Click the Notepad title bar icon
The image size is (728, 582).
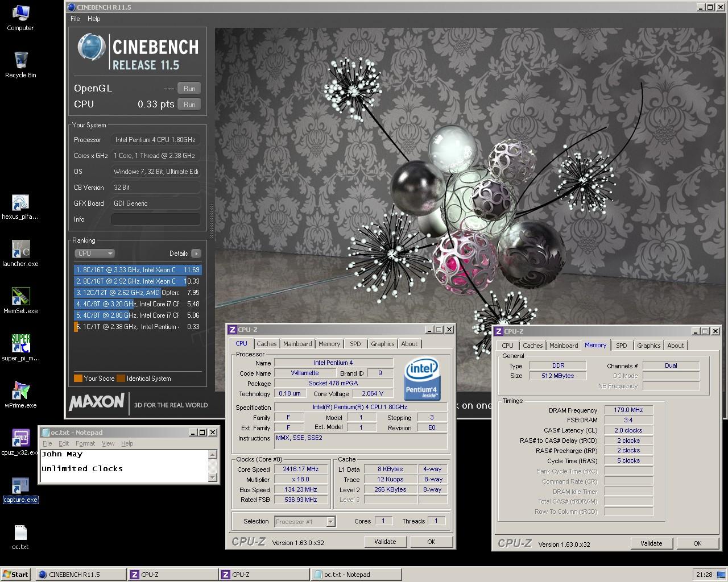[45, 433]
